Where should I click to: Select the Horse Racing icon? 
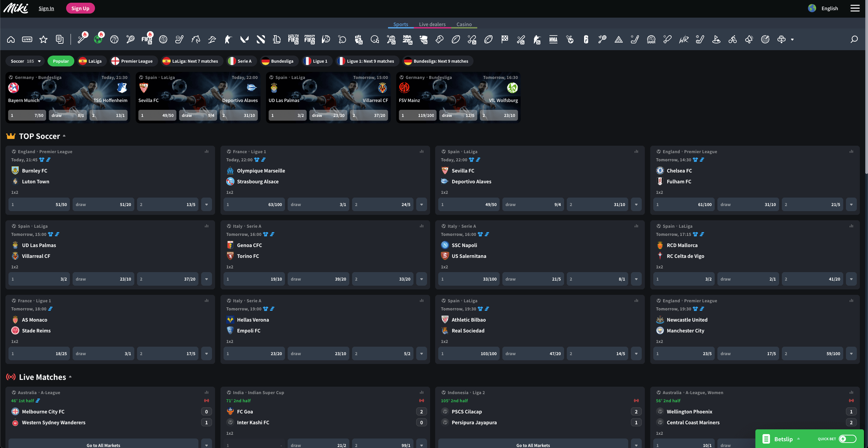[x=196, y=40]
